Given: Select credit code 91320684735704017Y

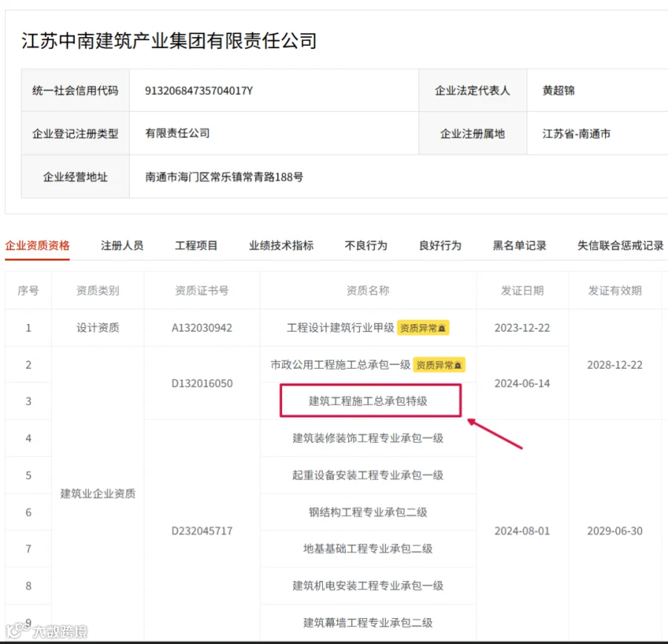Looking at the screenshot, I should tap(199, 91).
